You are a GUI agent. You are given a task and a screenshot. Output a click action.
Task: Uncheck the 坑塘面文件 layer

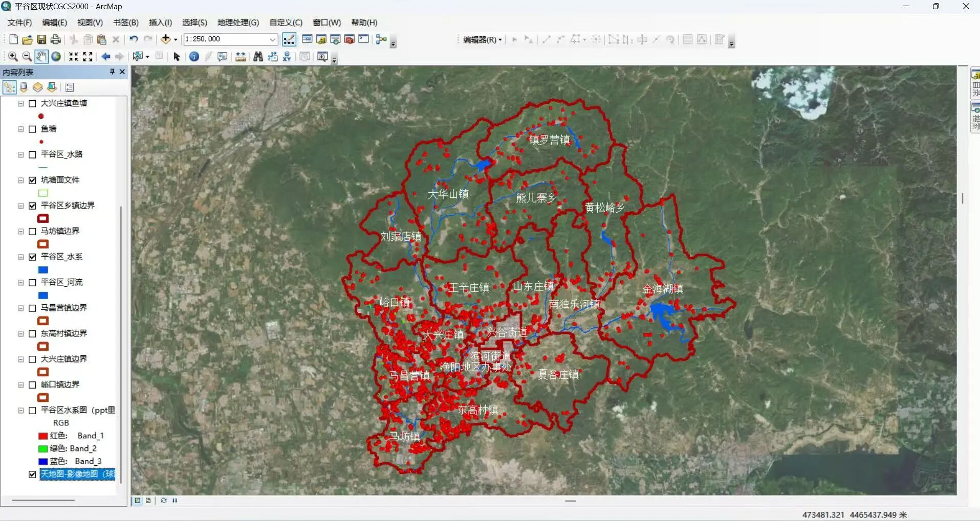click(32, 180)
